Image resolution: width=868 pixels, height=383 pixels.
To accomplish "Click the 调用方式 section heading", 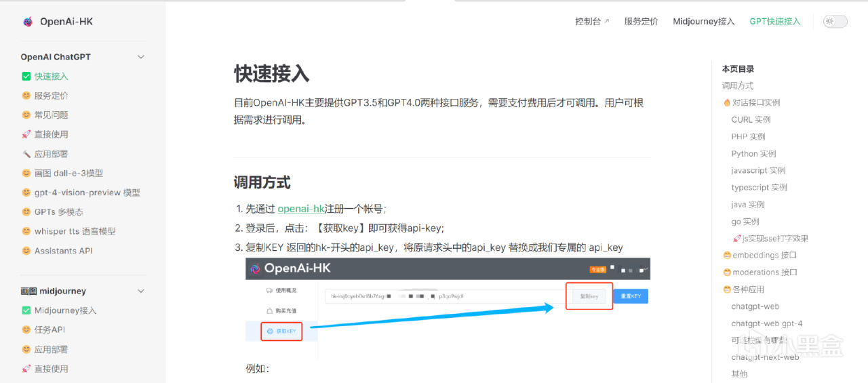I will point(262,182).
